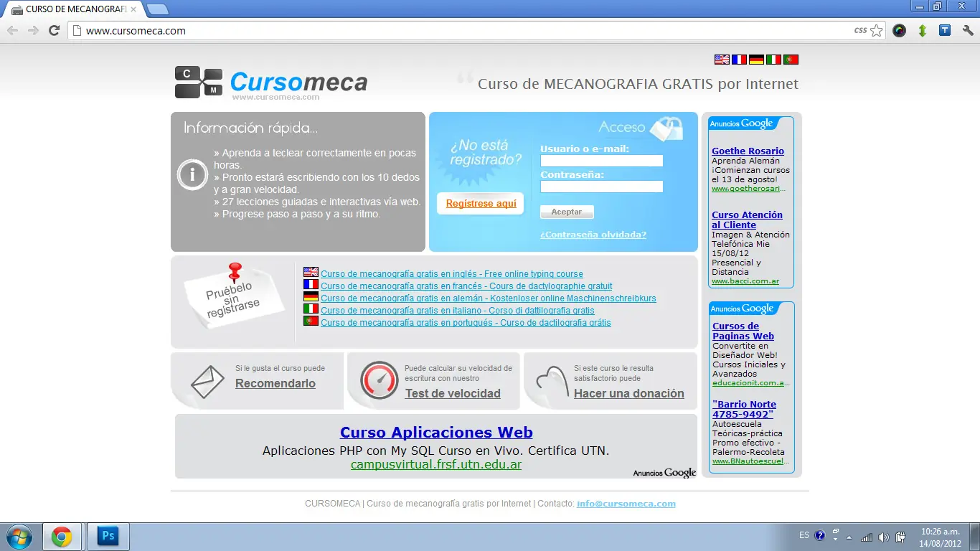Open the "Barrio Norte 4785-9492" ad

coord(744,409)
